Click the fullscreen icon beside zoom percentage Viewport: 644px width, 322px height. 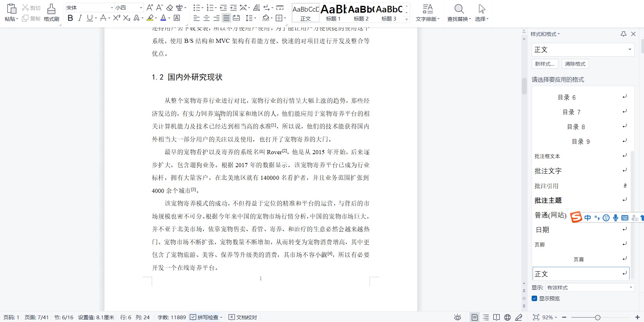(536, 318)
